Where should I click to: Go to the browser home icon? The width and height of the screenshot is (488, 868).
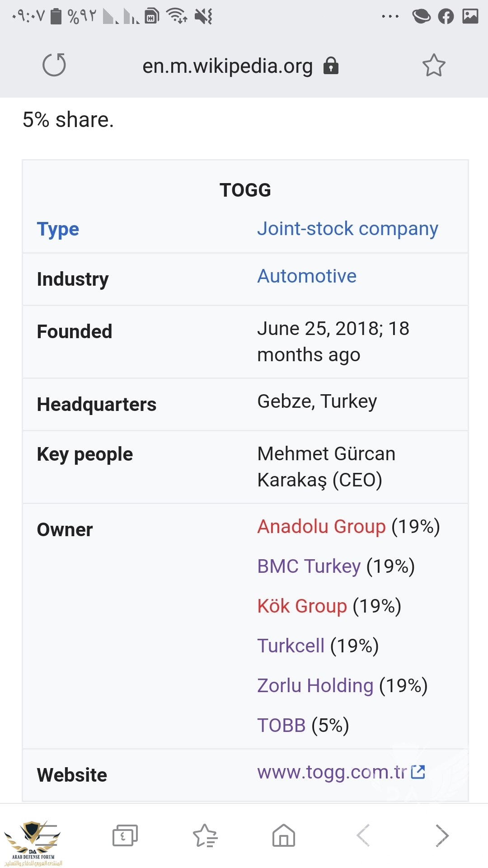(x=284, y=835)
